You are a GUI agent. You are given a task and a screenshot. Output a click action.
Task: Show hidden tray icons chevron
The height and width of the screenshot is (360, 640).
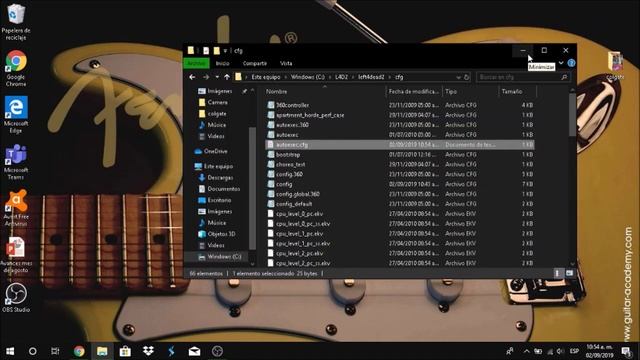(x=527, y=351)
